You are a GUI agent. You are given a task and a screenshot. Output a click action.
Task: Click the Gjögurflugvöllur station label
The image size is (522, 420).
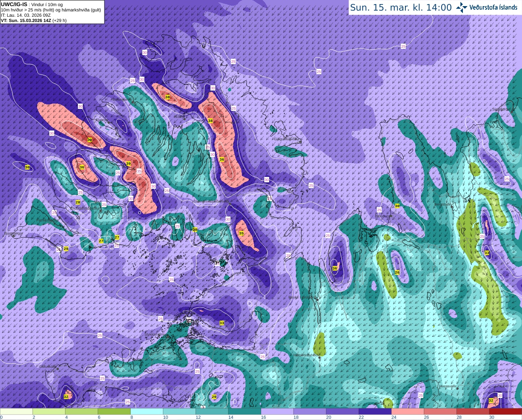coord(288,139)
